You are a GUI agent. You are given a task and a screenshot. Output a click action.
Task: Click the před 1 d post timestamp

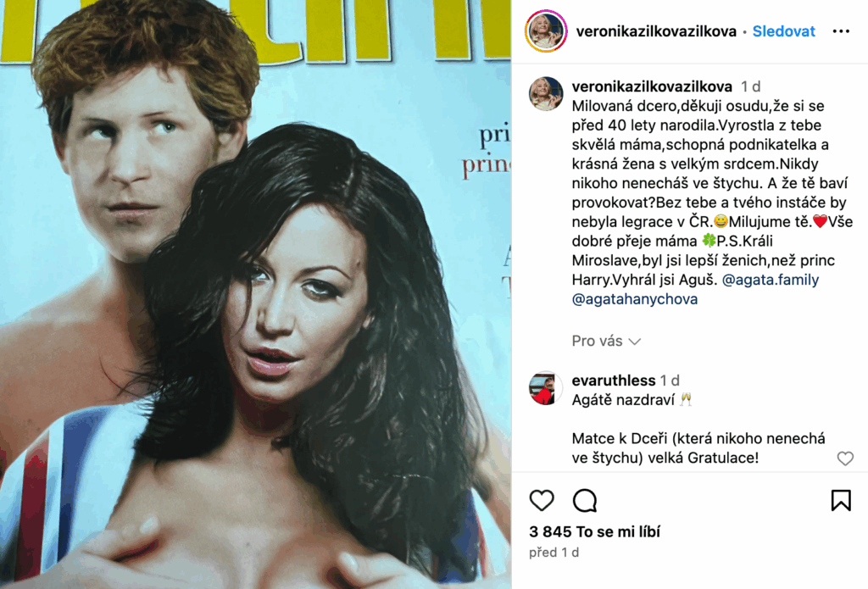pos(554,553)
